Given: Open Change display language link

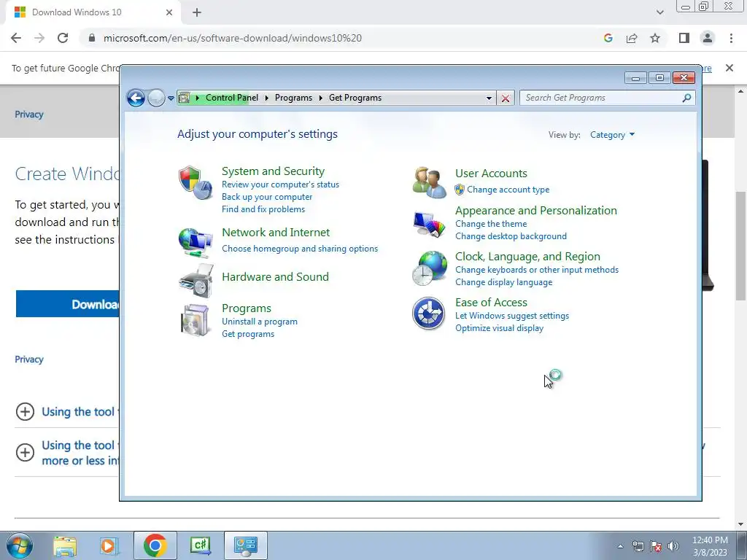Looking at the screenshot, I should click(503, 282).
